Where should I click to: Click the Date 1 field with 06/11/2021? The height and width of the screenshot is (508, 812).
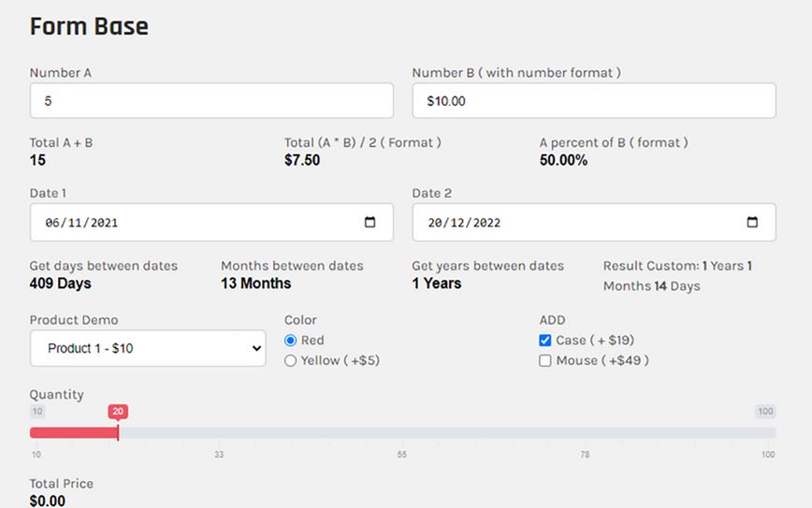(211, 222)
